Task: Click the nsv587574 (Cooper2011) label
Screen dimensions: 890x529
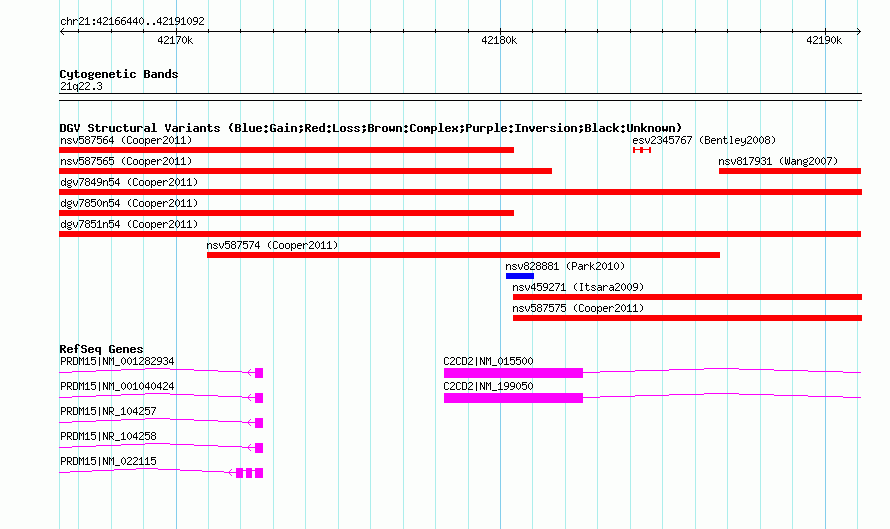Action: 272,245
